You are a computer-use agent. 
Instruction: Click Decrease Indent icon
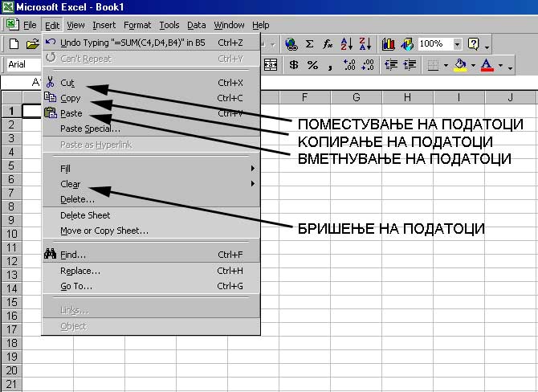click(391, 64)
